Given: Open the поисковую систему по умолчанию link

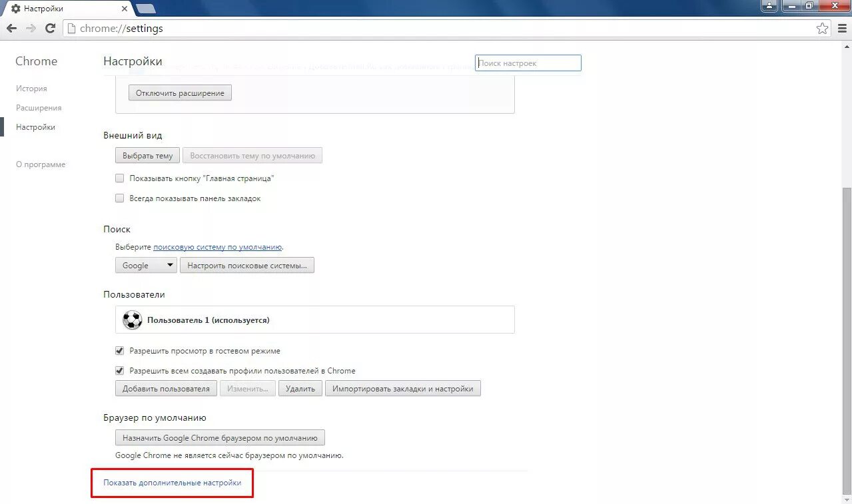Looking at the screenshot, I should coord(218,247).
